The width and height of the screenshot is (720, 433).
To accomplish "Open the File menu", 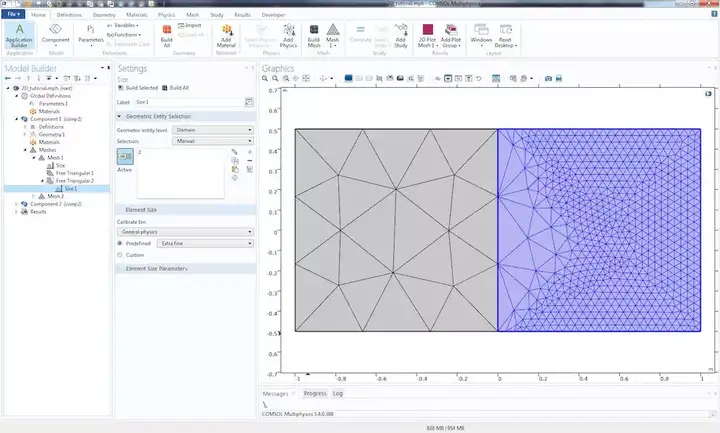I will pos(13,14).
